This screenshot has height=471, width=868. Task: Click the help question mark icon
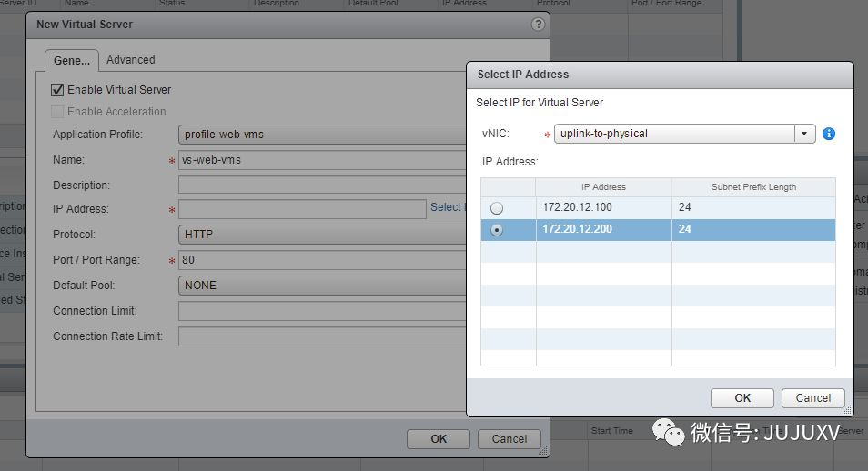538,25
